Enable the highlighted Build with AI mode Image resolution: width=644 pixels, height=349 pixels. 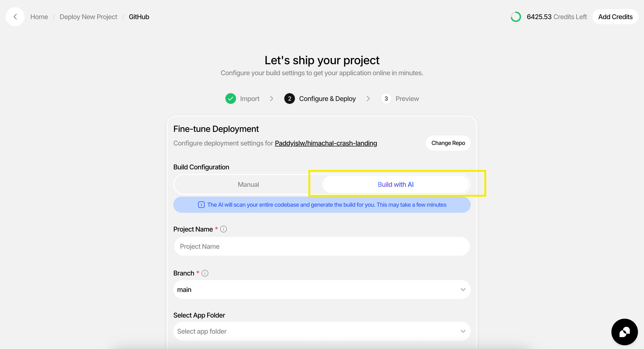pyautogui.click(x=395, y=184)
